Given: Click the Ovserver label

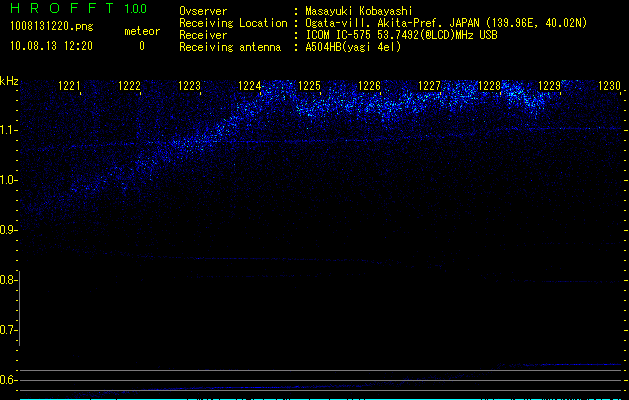Looking at the screenshot, I should (203, 11).
